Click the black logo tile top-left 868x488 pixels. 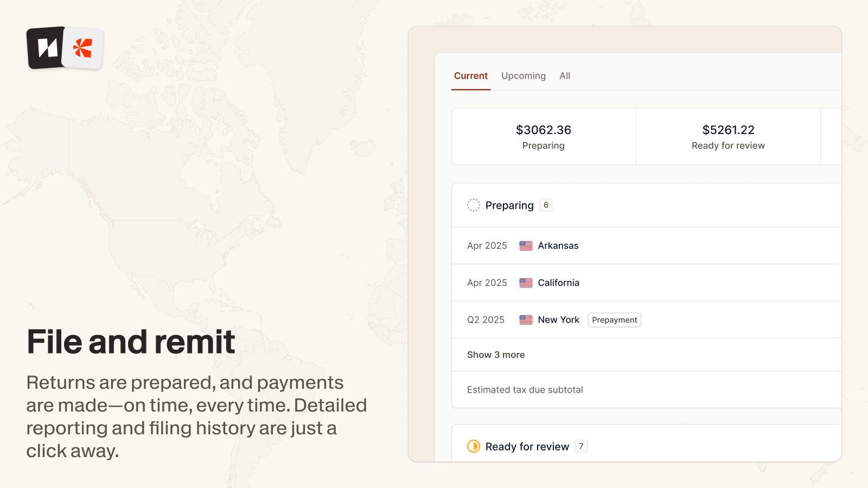click(x=46, y=48)
